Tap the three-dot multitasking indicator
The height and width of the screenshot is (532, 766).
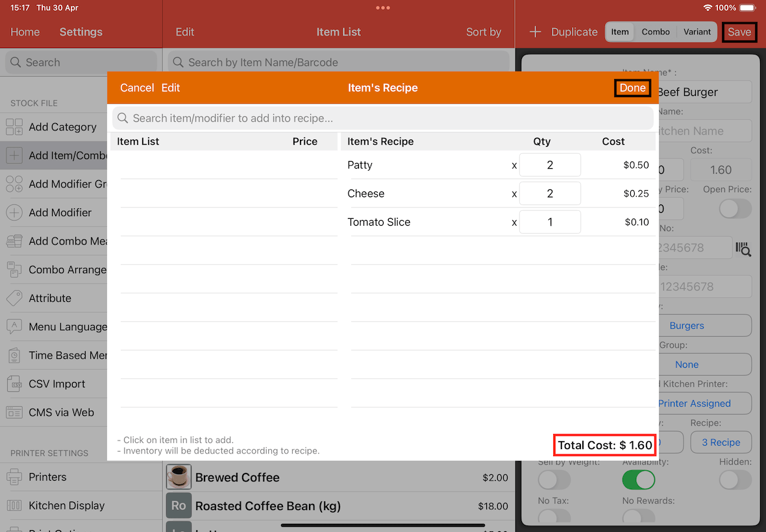(383, 8)
